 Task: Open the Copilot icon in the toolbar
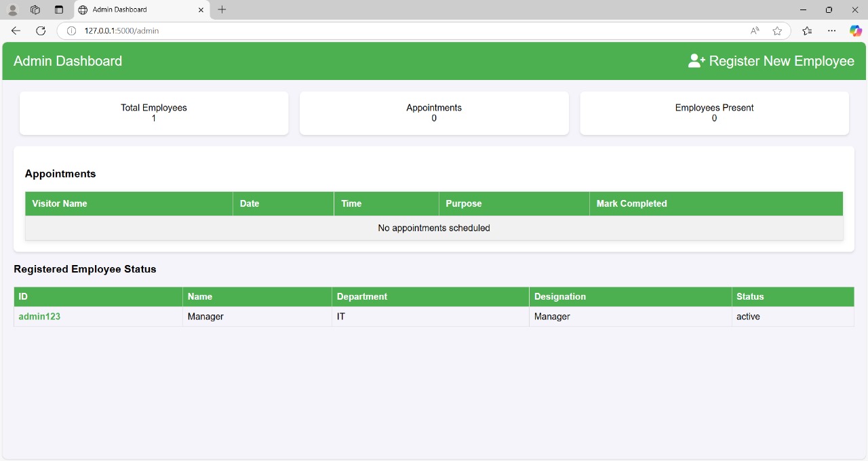[x=855, y=31]
